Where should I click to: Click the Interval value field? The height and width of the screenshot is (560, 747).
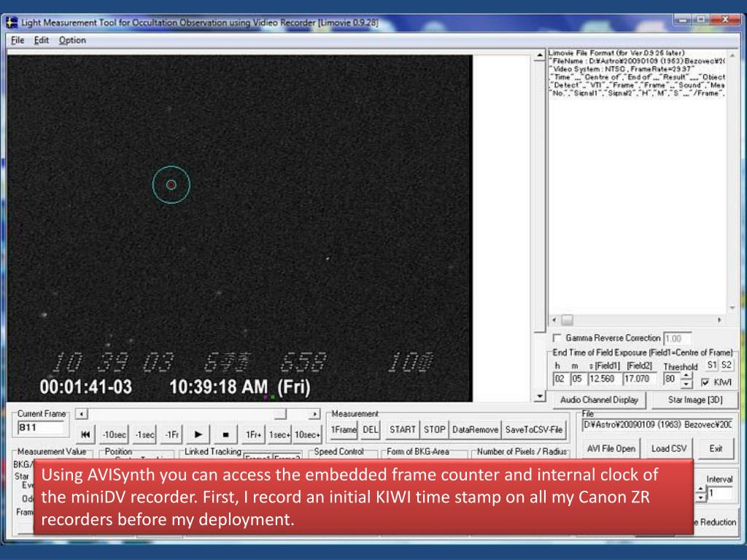click(x=720, y=494)
